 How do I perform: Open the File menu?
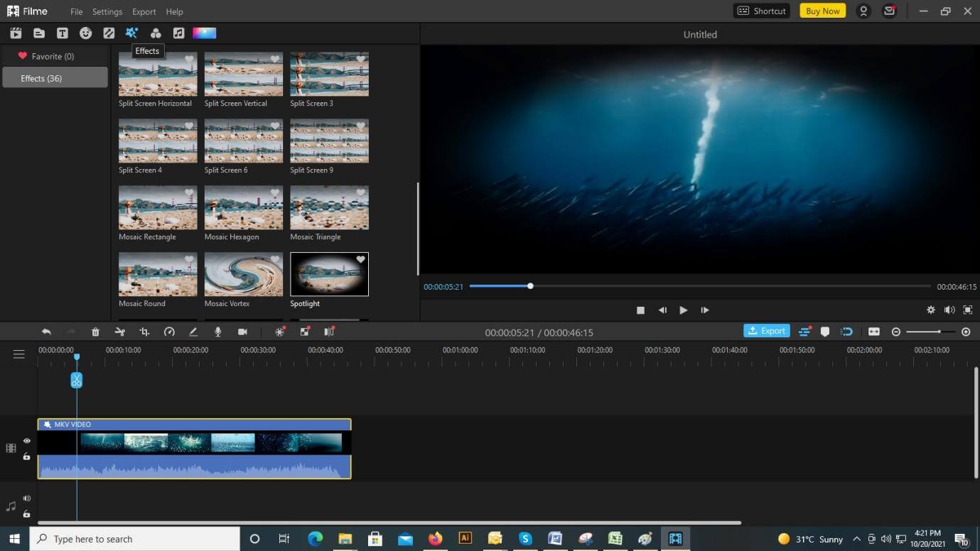(77, 11)
